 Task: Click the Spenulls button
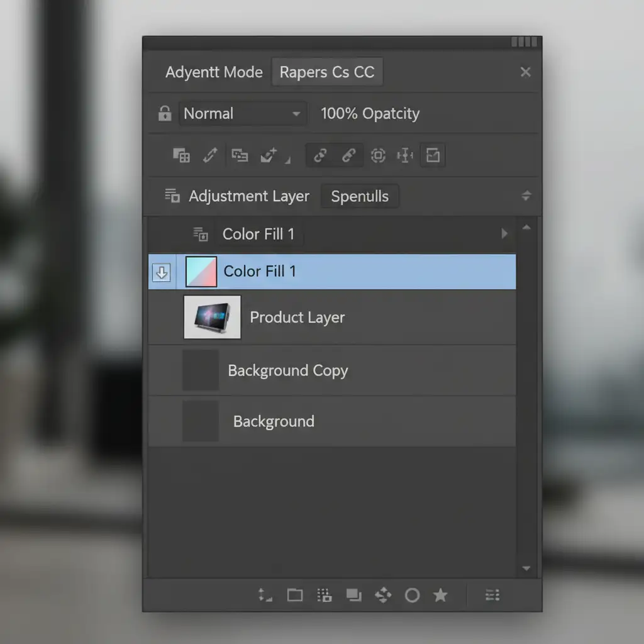point(360,196)
